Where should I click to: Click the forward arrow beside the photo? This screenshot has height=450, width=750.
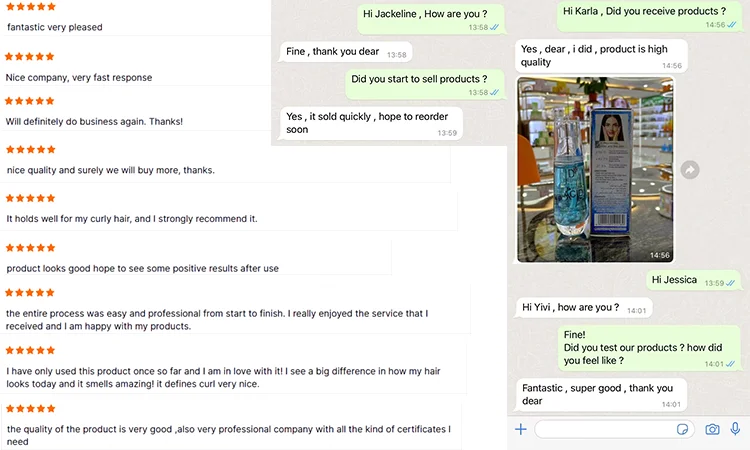pos(690,170)
